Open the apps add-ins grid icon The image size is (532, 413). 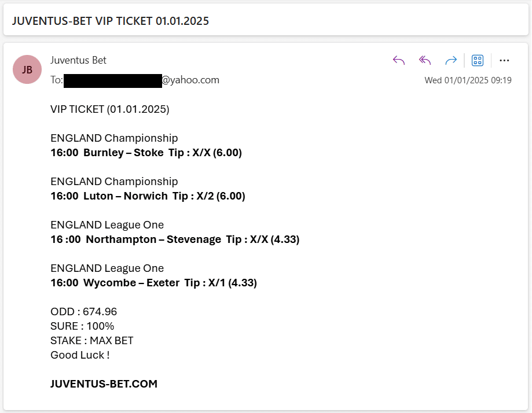478,60
